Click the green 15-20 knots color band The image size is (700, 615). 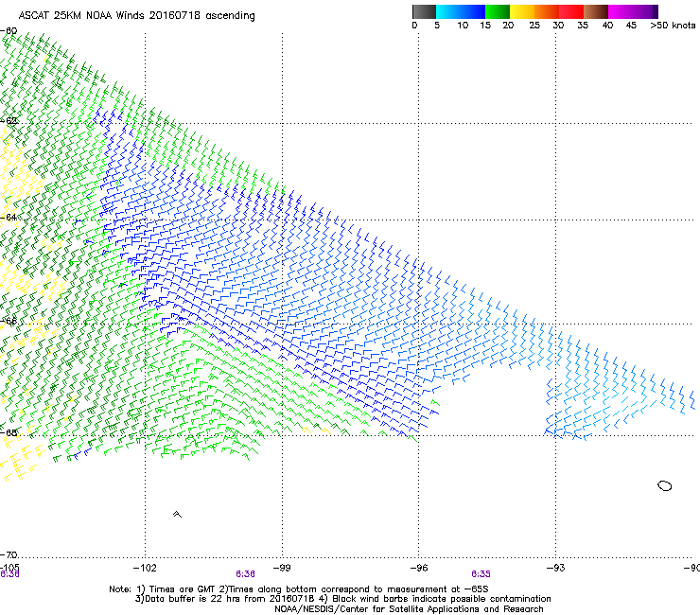tap(498, 11)
